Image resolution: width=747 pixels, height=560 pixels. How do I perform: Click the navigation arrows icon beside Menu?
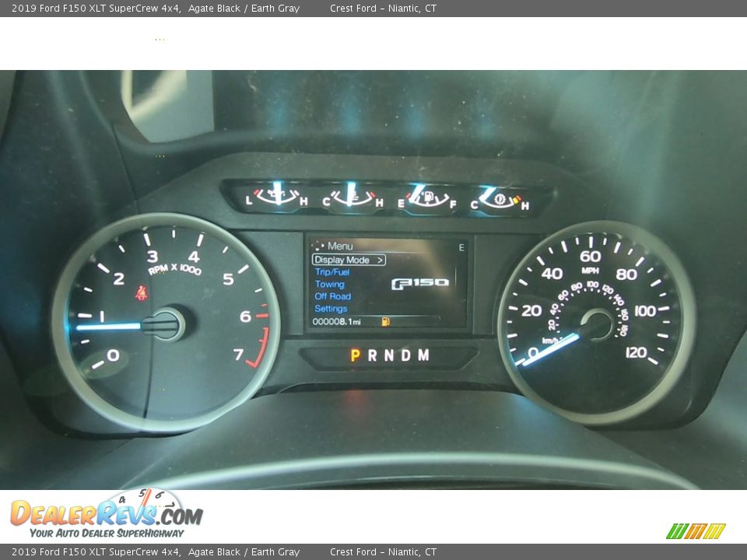(x=317, y=246)
